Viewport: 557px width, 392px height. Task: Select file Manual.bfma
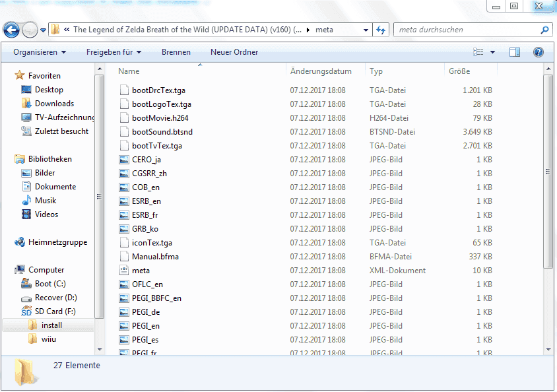coord(155,256)
